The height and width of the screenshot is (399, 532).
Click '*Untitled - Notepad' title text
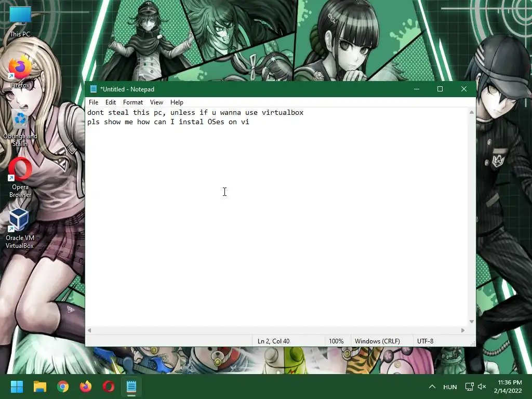tap(127, 89)
